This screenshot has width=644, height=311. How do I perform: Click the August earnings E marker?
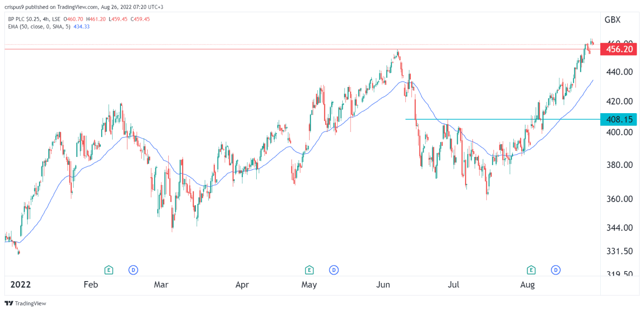531,270
